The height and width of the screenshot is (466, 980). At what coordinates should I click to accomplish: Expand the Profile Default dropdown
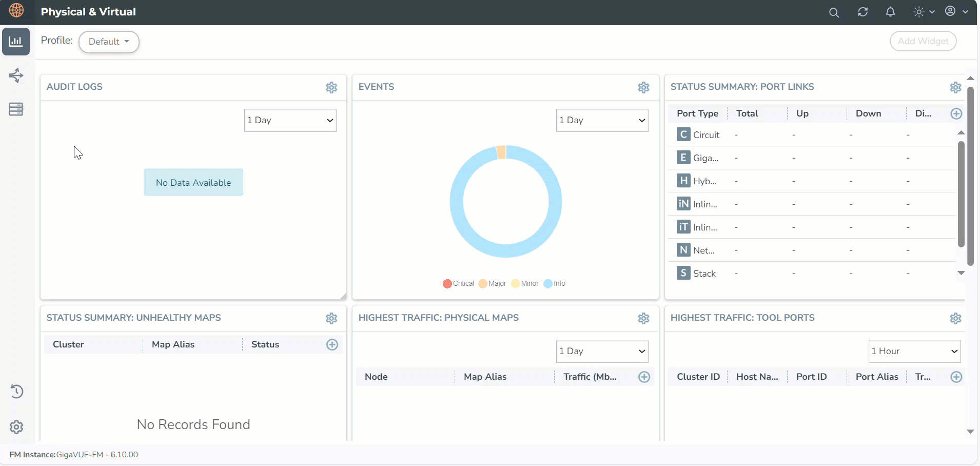[109, 42]
